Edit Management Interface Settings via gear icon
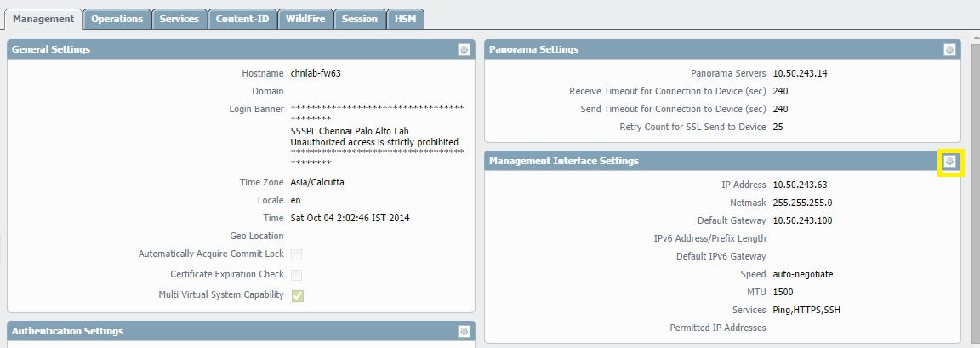 point(949,161)
